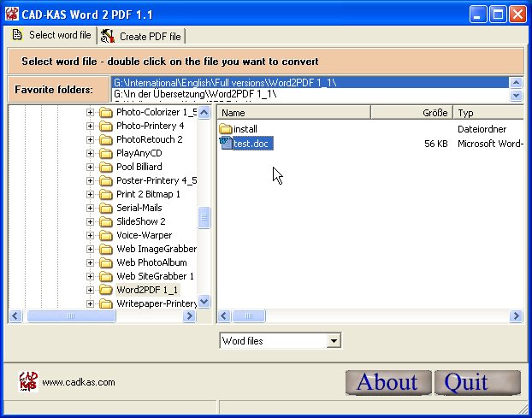Click the CAD-KAS logo icon
Viewport: 532px width, 418px height.
point(28,381)
